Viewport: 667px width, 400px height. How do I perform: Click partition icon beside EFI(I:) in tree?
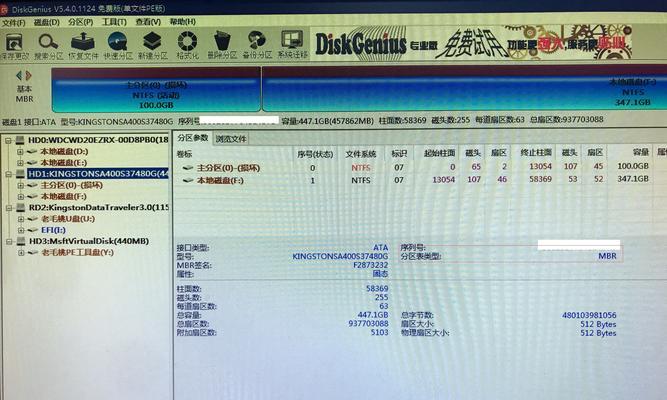[x=33, y=230]
